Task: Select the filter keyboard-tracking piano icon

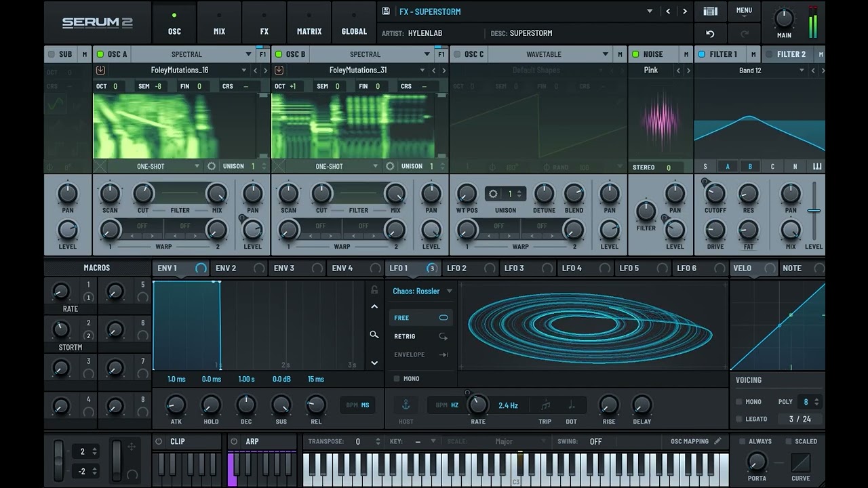Action: (x=817, y=167)
